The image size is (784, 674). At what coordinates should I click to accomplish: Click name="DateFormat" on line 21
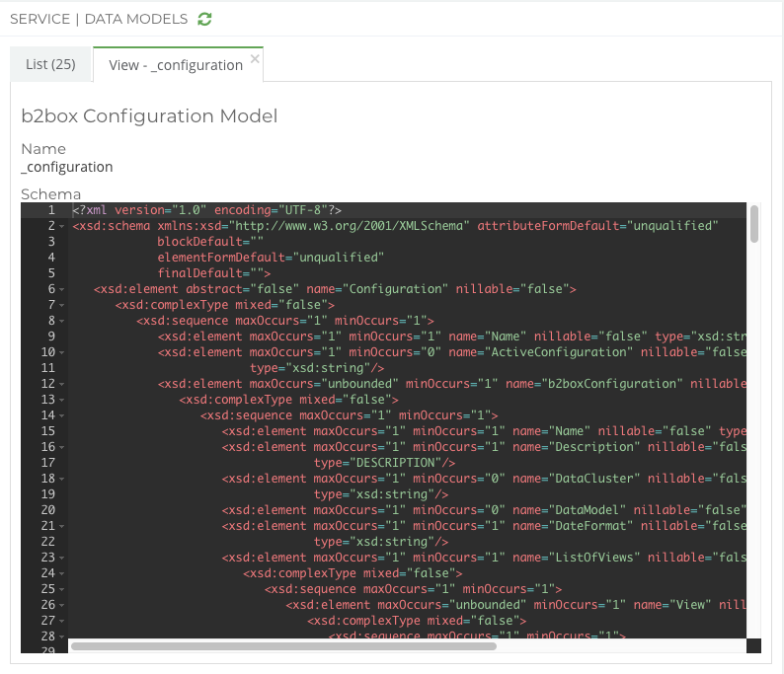(x=573, y=526)
